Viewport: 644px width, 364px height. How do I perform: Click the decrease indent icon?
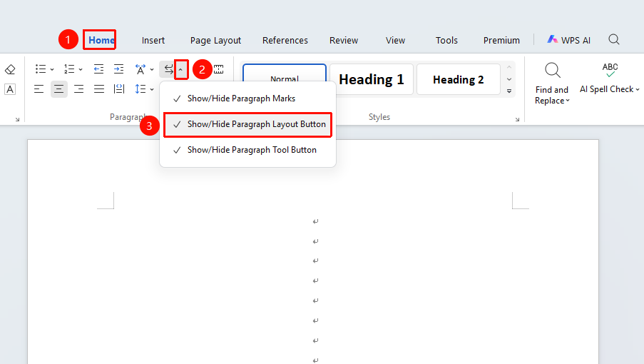point(98,69)
